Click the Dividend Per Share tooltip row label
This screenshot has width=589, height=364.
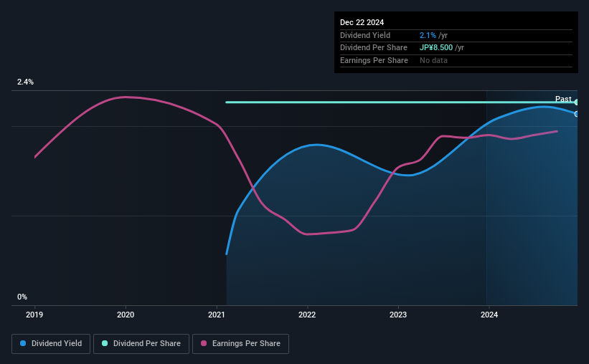point(373,48)
